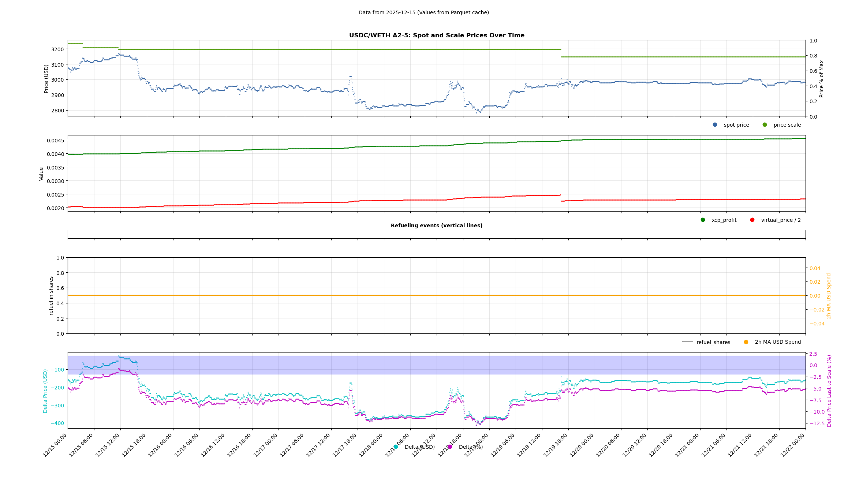Click the blue spot price legend marker

coord(715,125)
